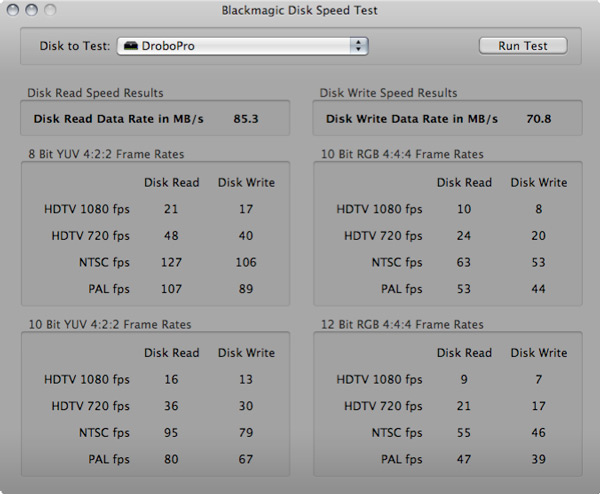Click 10 Bit YUV PAL write value 67
The height and width of the screenshot is (494, 600).
click(x=246, y=459)
